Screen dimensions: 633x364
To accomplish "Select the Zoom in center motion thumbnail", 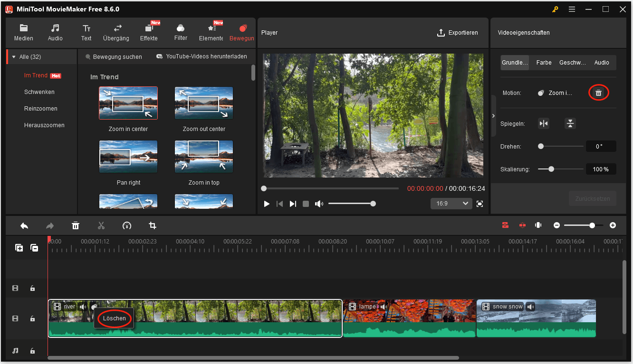I will pos(128,103).
